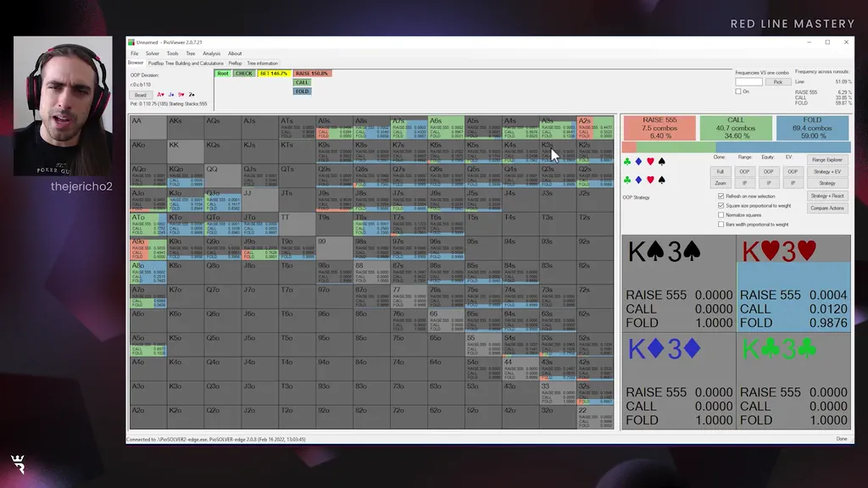Click OOP button under EV column
Viewport: 868px width, 488px height.
pos(793,171)
